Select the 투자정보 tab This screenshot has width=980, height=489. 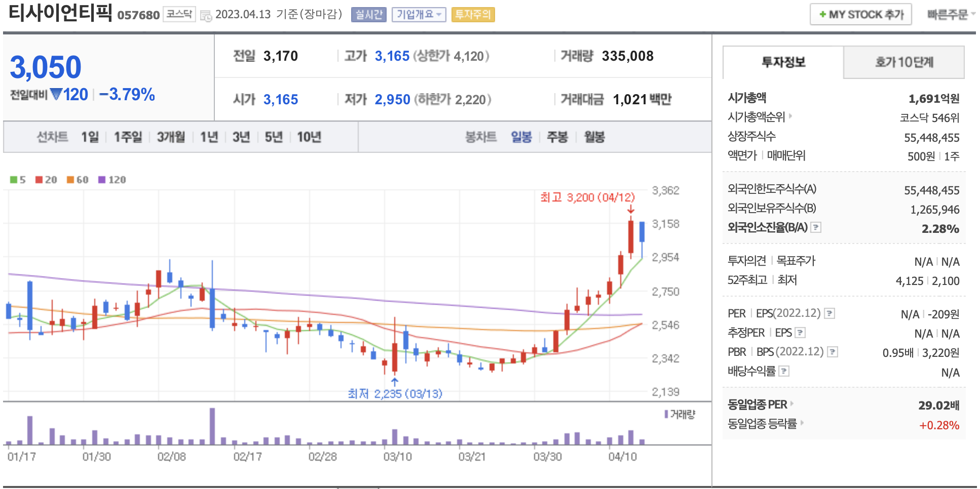click(783, 62)
